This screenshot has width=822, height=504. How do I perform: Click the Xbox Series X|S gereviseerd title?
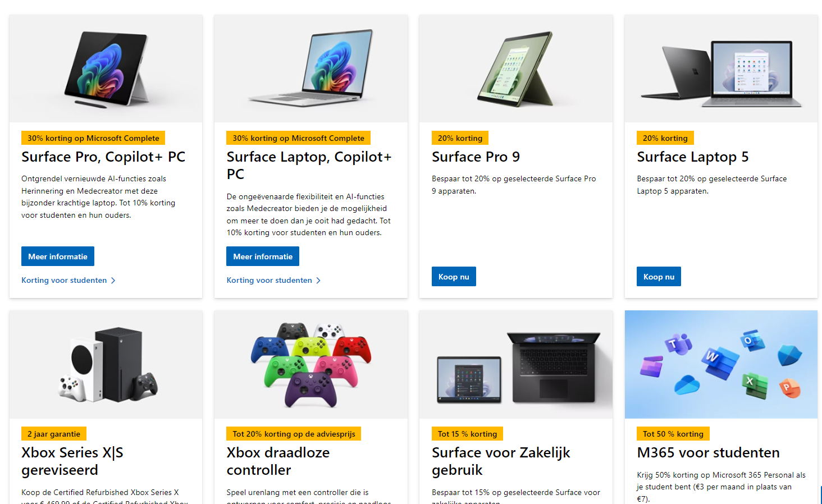point(72,461)
